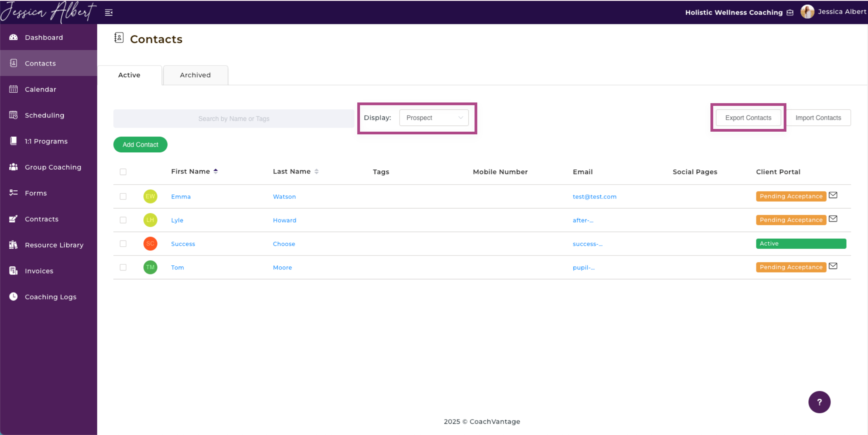Click the Client Portal column header
Image resolution: width=868 pixels, height=435 pixels.
tap(778, 172)
